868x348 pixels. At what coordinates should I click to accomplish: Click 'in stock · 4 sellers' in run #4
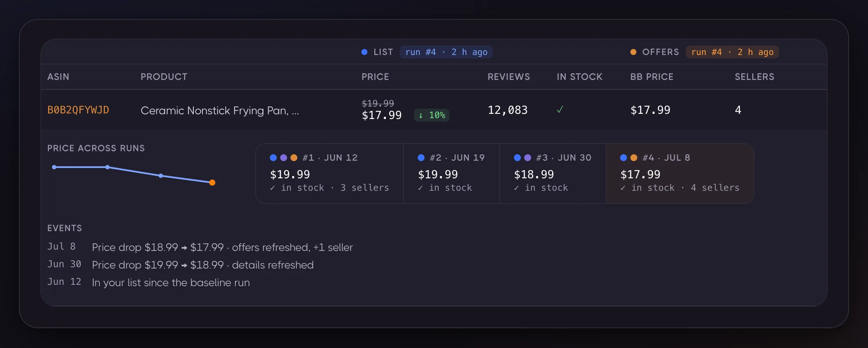680,188
